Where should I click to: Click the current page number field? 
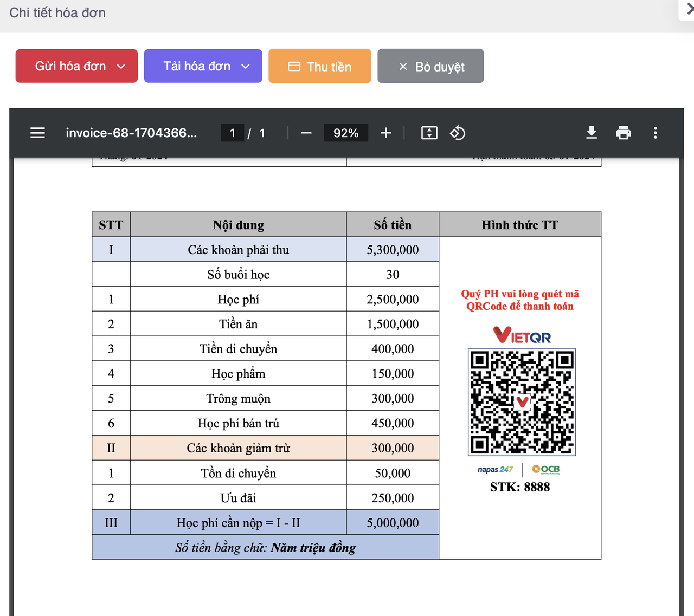(233, 133)
